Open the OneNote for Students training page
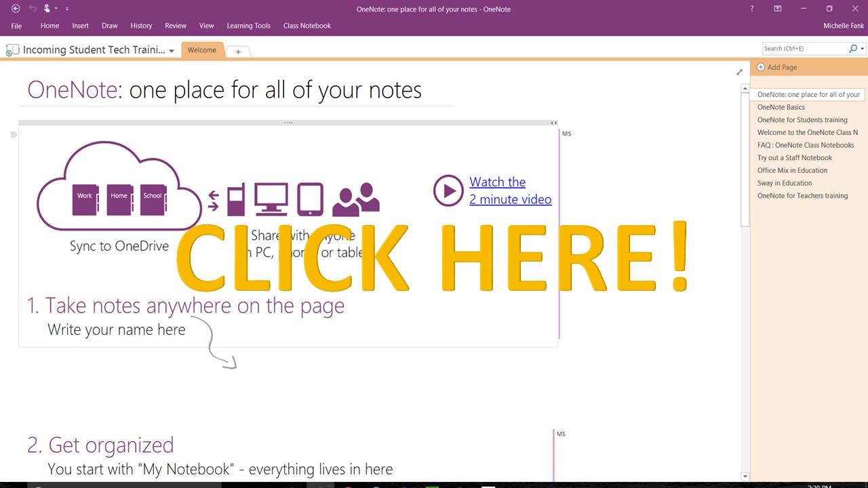Screen dimensions: 868x488 (x=802, y=120)
